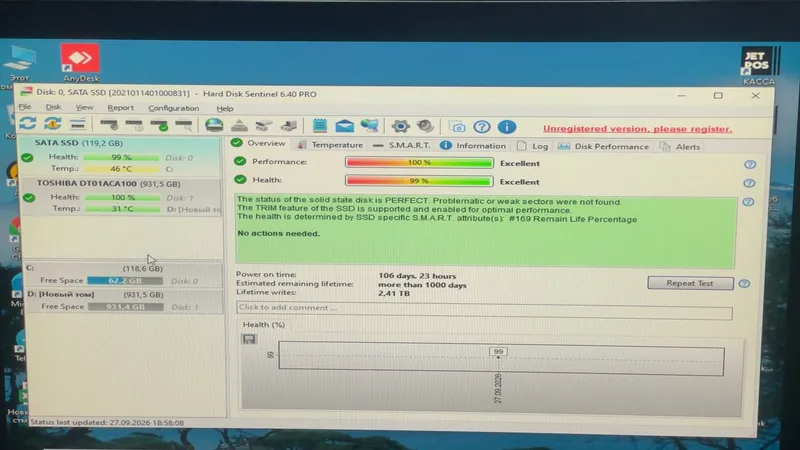The height and width of the screenshot is (450, 800).
Task: Click the disk icon with magnifying glass
Action: [184, 124]
